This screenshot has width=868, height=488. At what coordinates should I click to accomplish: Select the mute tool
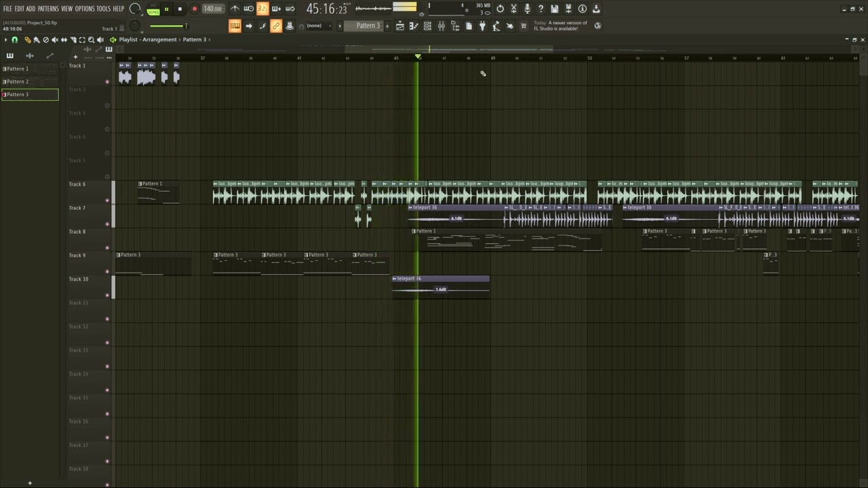click(55, 40)
